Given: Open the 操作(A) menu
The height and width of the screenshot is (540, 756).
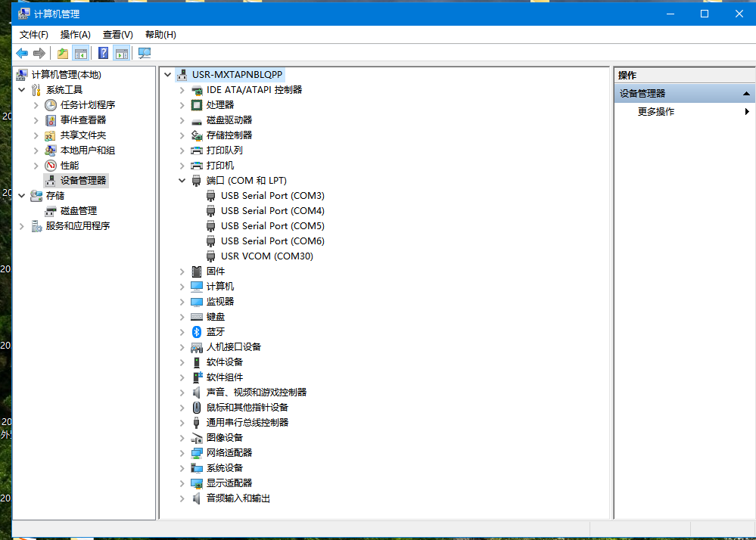Looking at the screenshot, I should pyautogui.click(x=75, y=35).
